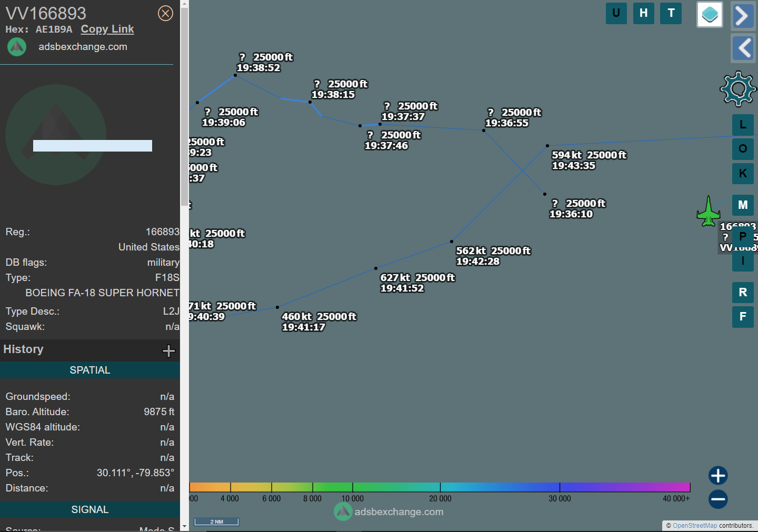
Task: Click the info panel scrollbar thumb
Action: (x=184, y=108)
